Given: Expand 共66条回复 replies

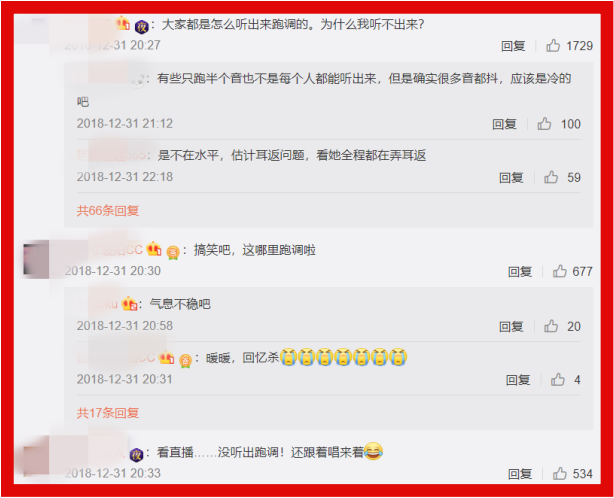Looking at the screenshot, I should click(x=108, y=211).
